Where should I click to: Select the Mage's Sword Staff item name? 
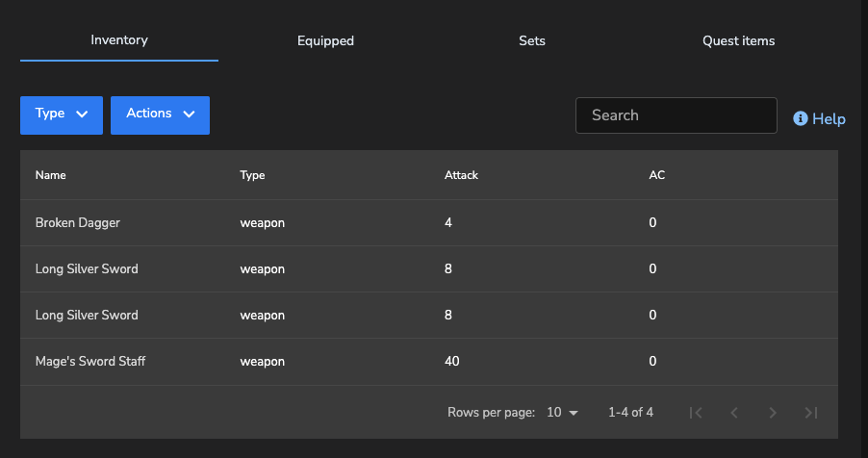click(90, 361)
